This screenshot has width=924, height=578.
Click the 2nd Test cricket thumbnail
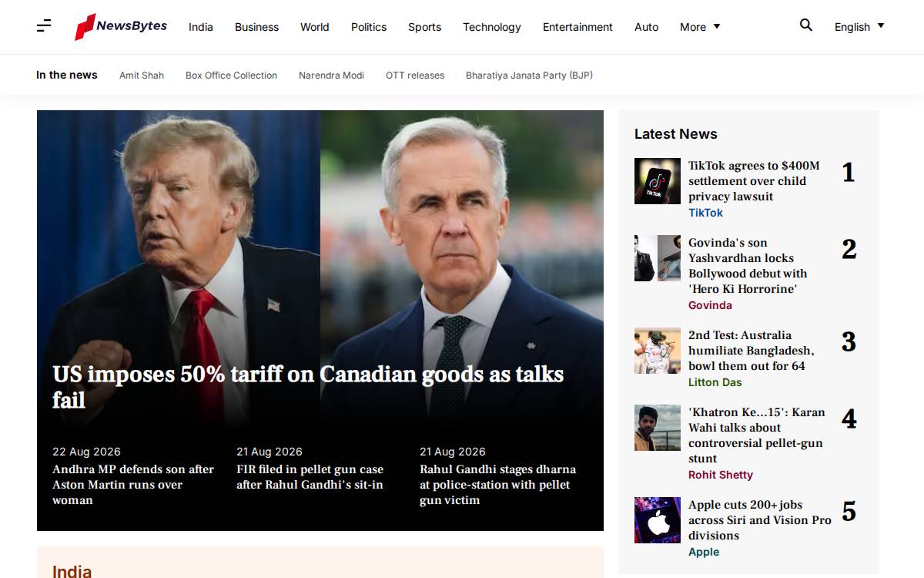(658, 351)
